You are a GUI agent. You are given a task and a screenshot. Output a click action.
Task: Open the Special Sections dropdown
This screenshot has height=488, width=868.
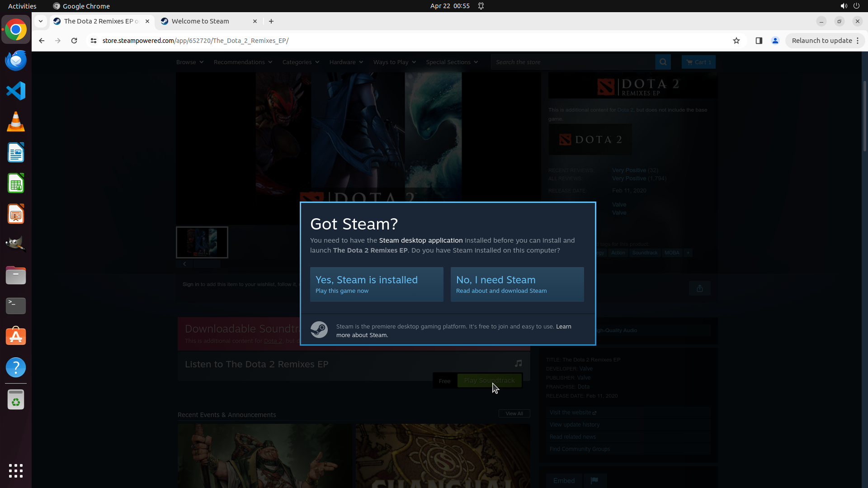[452, 62]
